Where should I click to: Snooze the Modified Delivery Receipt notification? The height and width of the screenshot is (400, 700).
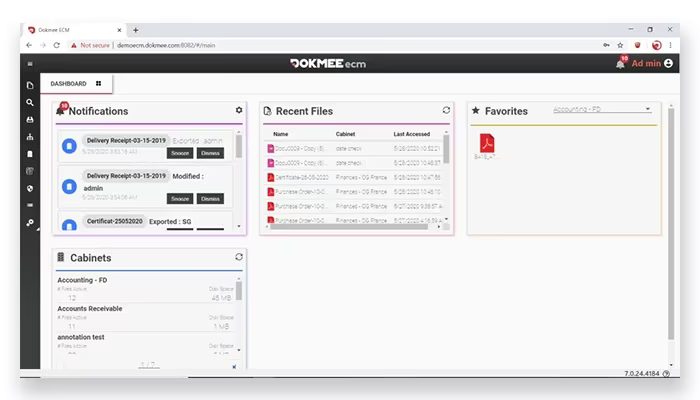180,199
